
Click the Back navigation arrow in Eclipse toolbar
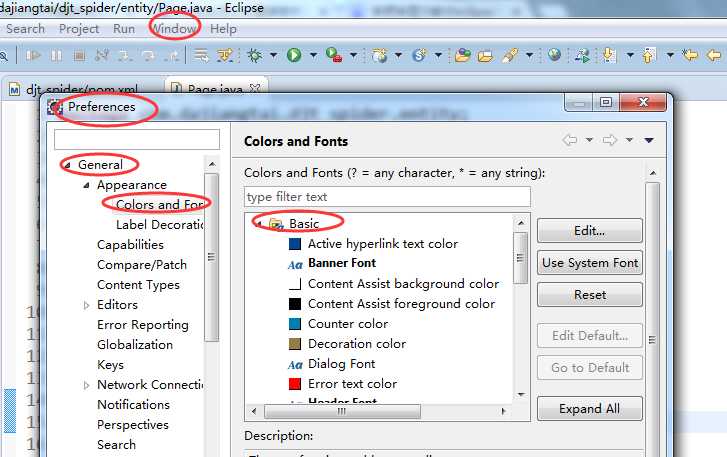click(714, 56)
